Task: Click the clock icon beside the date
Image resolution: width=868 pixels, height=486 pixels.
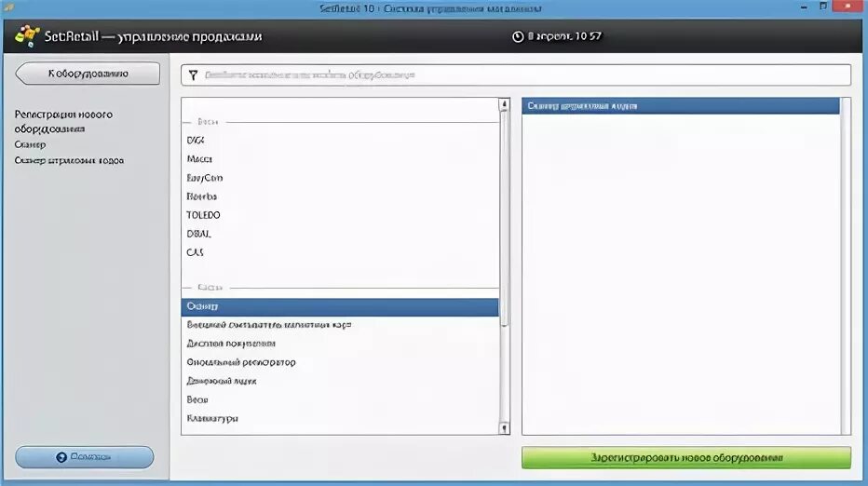Action: coord(518,36)
